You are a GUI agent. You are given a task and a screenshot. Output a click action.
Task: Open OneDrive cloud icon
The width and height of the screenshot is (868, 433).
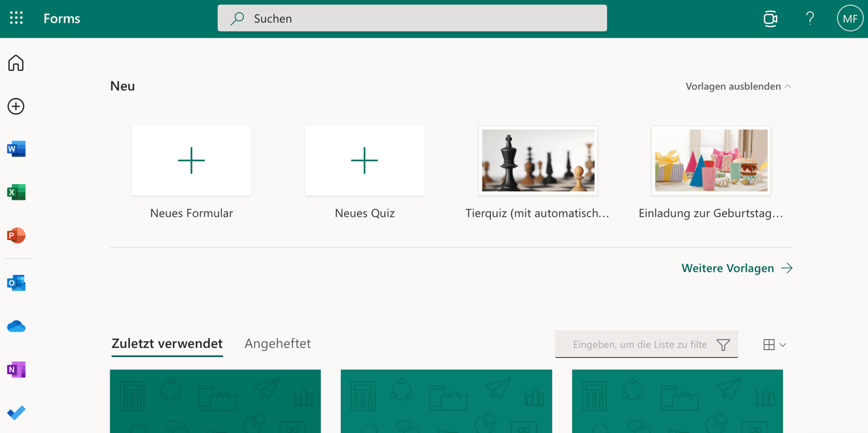[16, 326]
